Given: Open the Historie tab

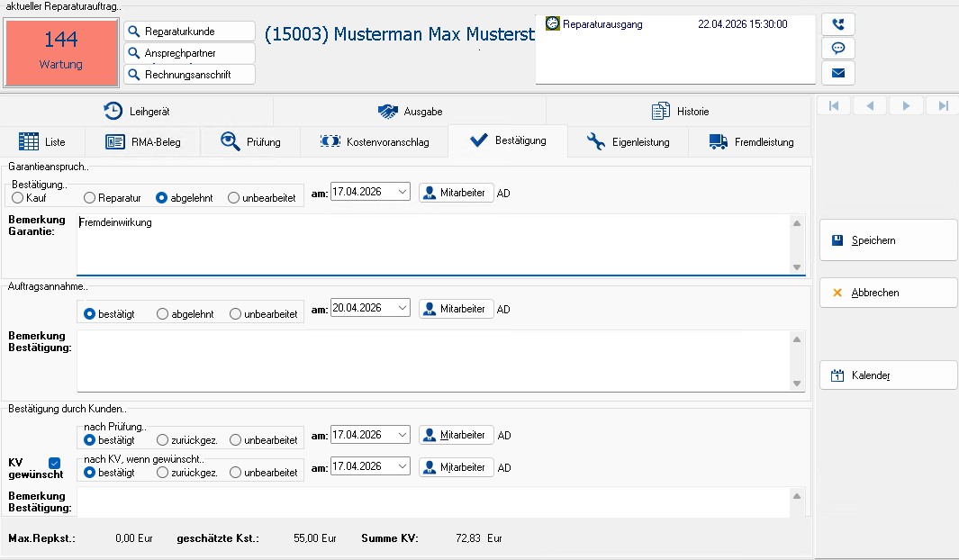Looking at the screenshot, I should click(x=680, y=111).
